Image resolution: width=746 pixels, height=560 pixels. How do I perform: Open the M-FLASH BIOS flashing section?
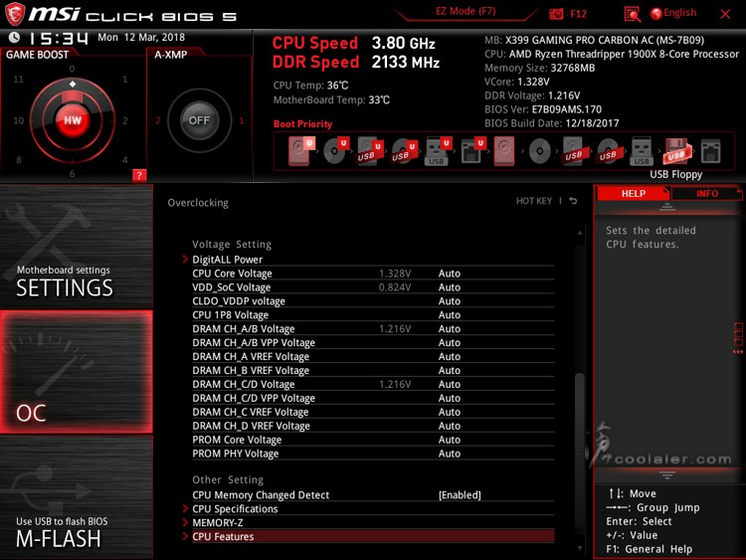click(77, 497)
